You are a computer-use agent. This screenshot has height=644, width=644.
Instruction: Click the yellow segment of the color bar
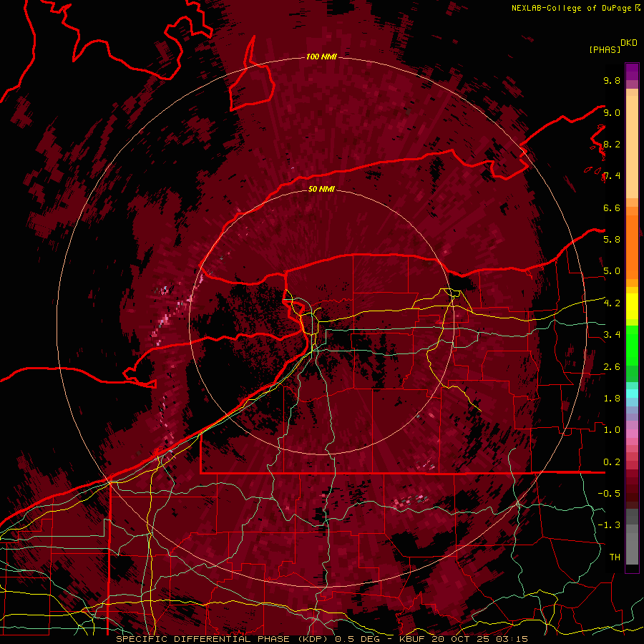[x=632, y=306]
